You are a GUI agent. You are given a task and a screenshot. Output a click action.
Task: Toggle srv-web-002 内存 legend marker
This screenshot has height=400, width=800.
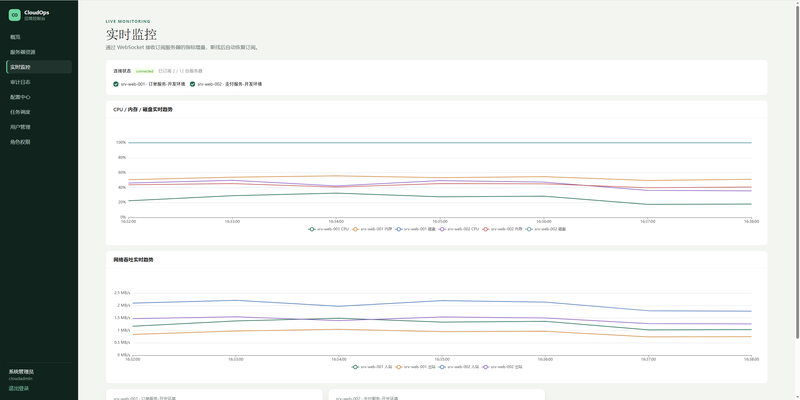486,229
